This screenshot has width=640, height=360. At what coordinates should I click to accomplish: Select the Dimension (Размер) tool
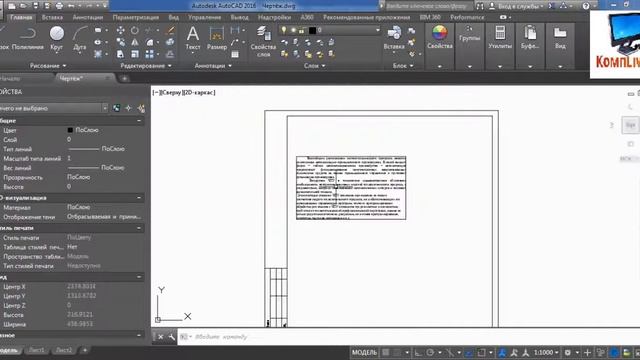tap(217, 38)
